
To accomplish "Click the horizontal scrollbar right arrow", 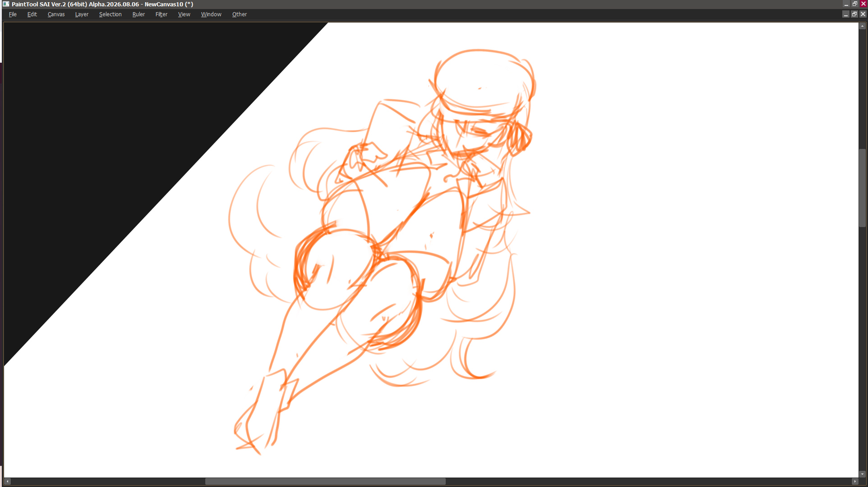I will [x=855, y=482].
